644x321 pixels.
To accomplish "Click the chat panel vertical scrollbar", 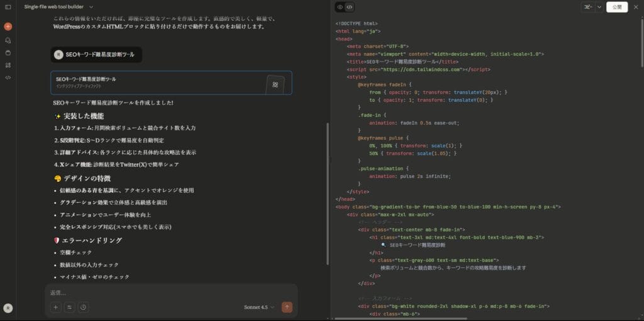I will (328, 189).
